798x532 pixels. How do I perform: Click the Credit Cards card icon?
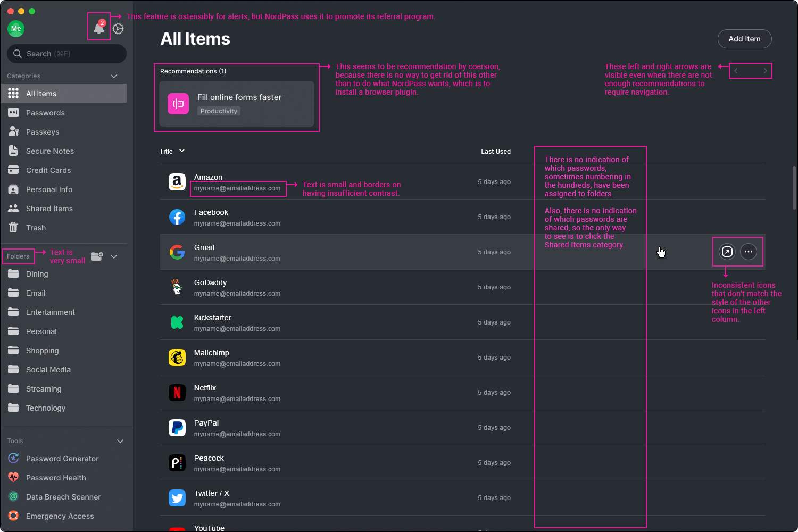(x=14, y=170)
